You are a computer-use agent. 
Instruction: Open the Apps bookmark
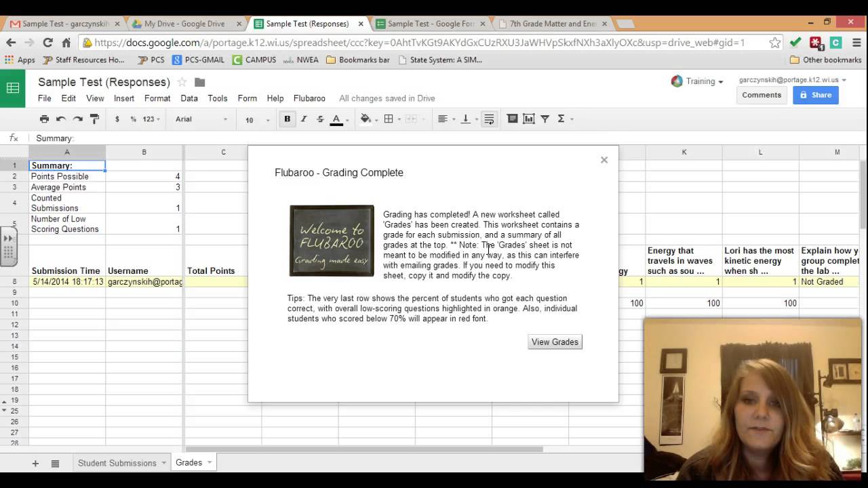20,60
